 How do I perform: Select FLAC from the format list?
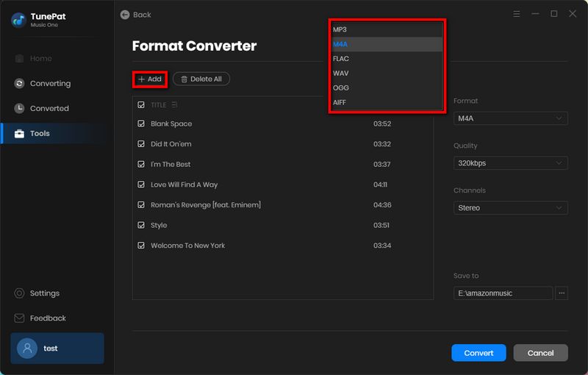[387, 59]
